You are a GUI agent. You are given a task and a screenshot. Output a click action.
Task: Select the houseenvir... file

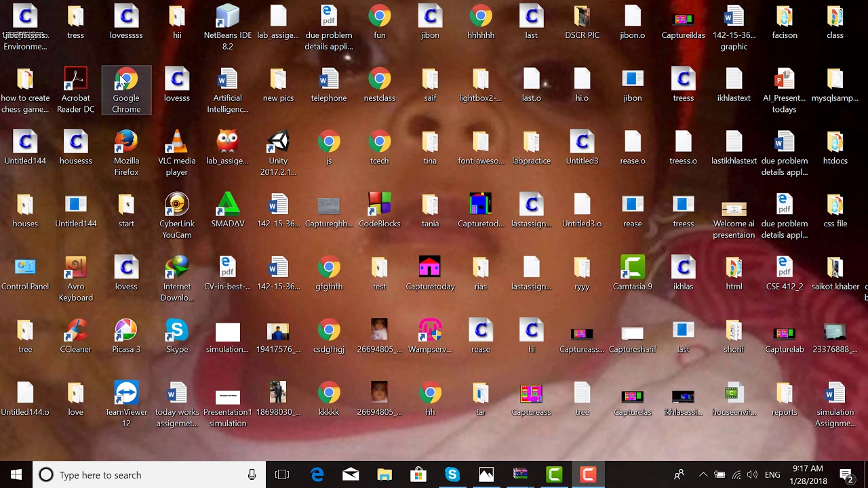tap(734, 399)
